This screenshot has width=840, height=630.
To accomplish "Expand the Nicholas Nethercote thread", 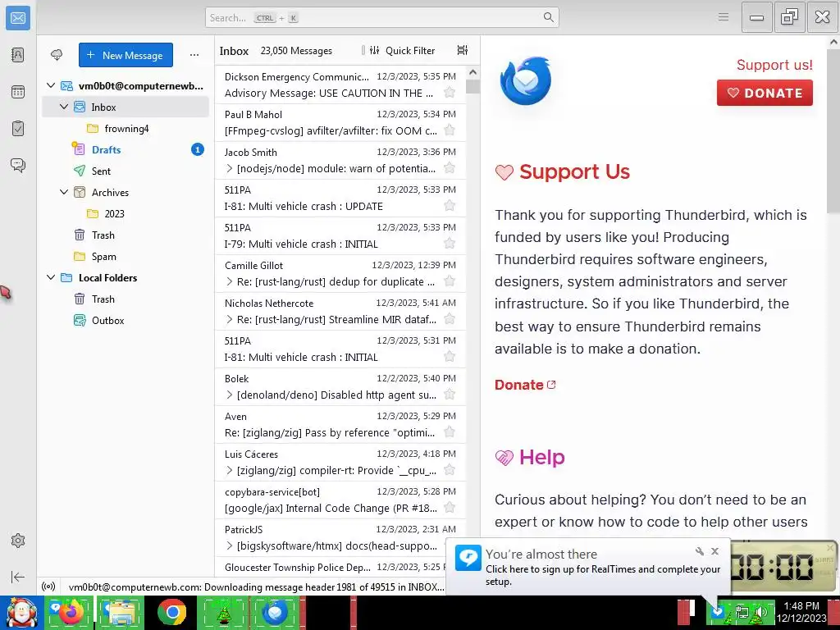I will coord(230,319).
